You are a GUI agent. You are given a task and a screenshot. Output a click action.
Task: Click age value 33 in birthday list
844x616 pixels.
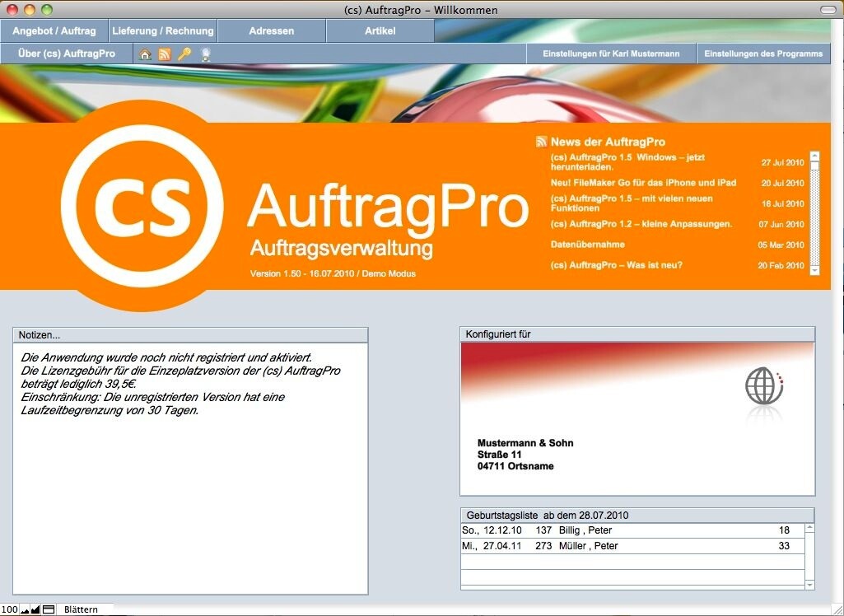(784, 546)
